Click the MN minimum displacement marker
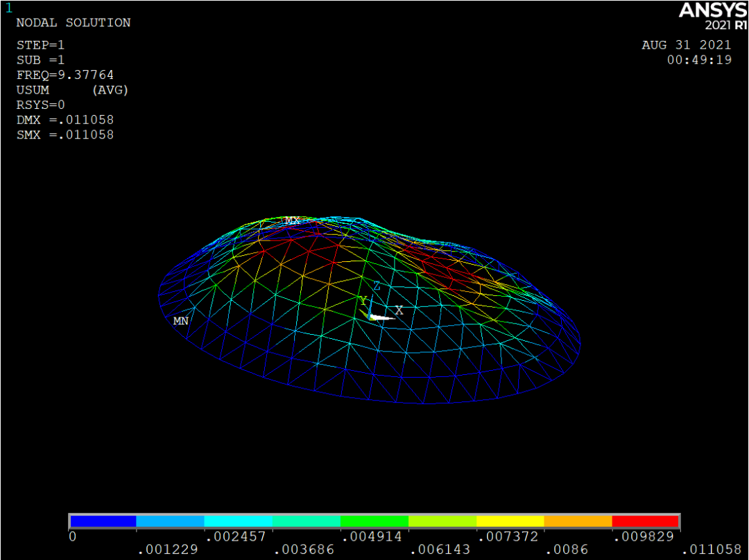 click(180, 321)
